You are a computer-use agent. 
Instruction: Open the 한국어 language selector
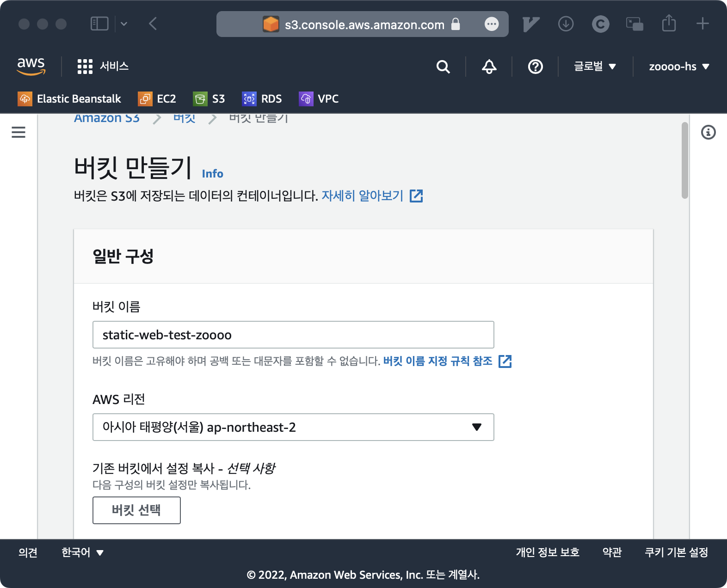pyautogui.click(x=82, y=552)
